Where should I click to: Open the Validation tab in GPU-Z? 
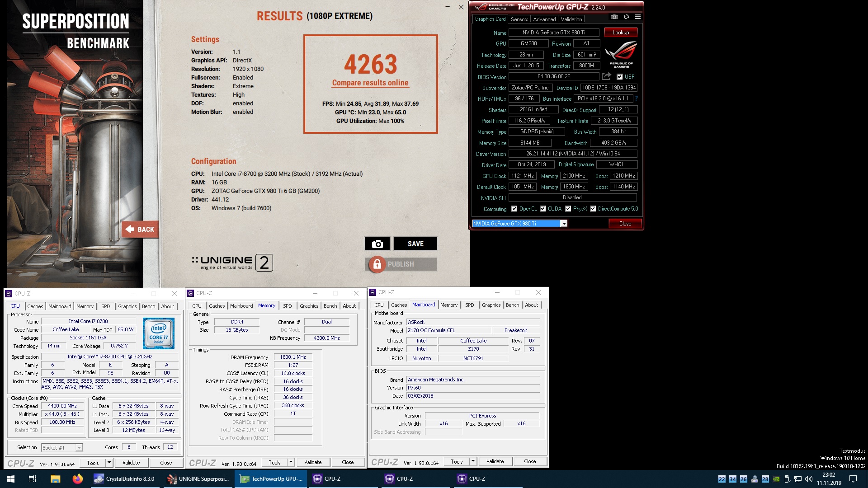(x=571, y=19)
